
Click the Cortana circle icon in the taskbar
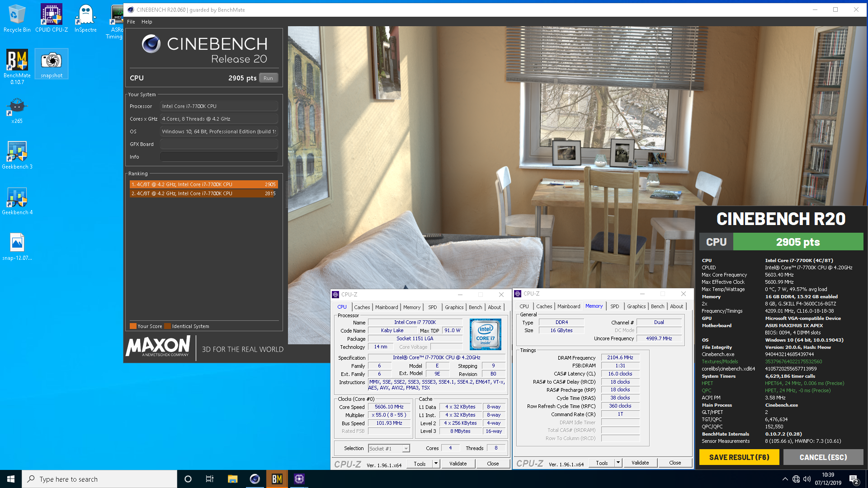(x=188, y=479)
